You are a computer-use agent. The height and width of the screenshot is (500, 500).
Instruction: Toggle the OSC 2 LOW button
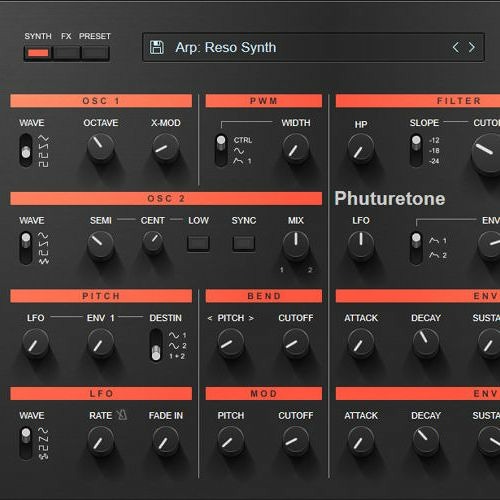coord(198,243)
